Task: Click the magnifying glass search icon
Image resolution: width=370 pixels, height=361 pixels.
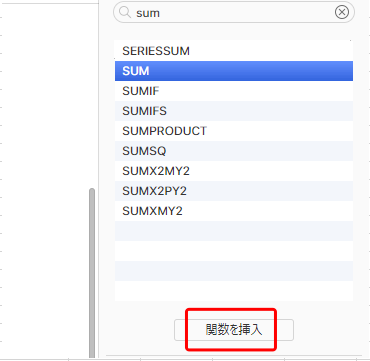Action: tap(125, 13)
